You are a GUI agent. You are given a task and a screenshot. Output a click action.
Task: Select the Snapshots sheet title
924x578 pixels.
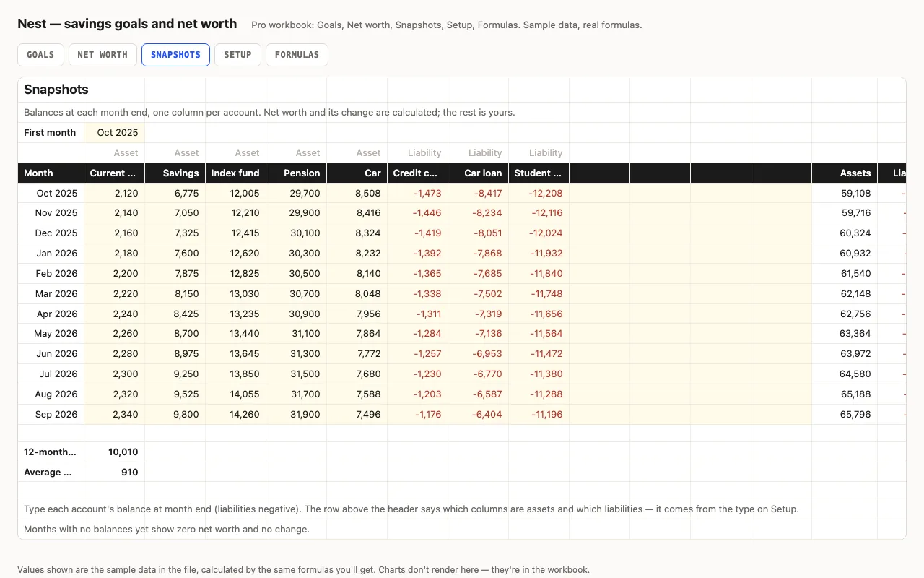(x=56, y=90)
